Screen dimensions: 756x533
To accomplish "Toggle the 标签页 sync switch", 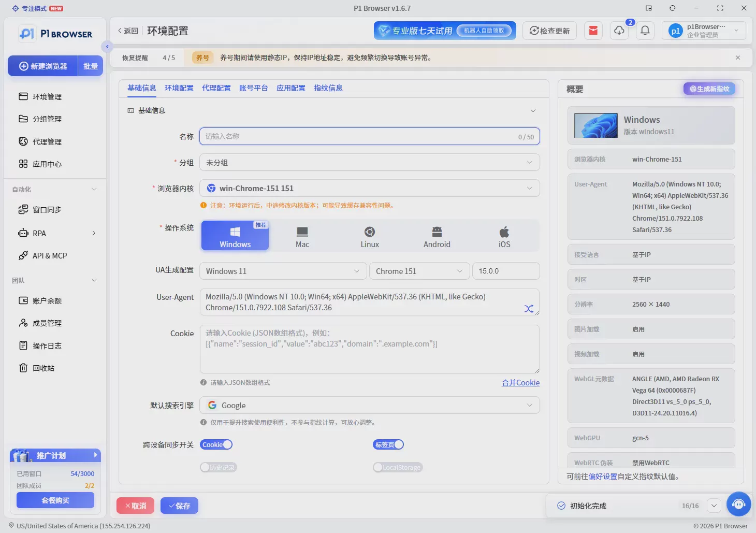I will [x=388, y=444].
